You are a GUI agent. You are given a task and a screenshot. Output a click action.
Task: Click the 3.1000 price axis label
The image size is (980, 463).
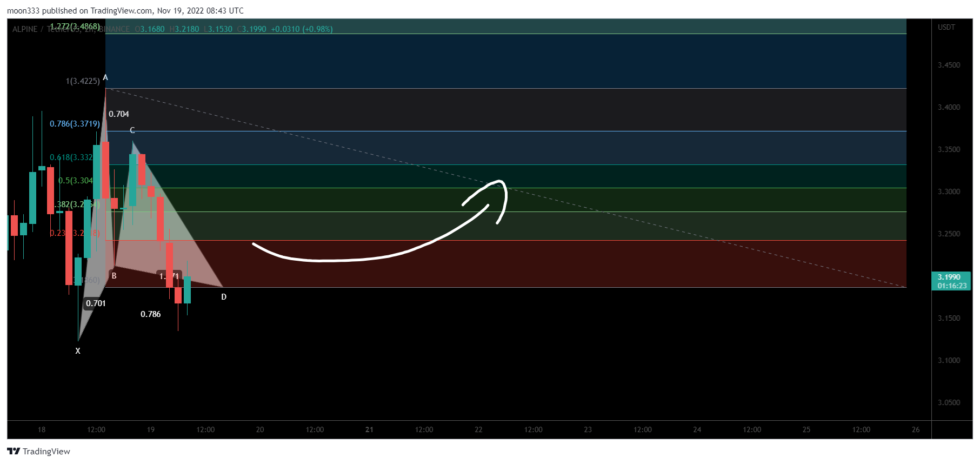coord(949,360)
